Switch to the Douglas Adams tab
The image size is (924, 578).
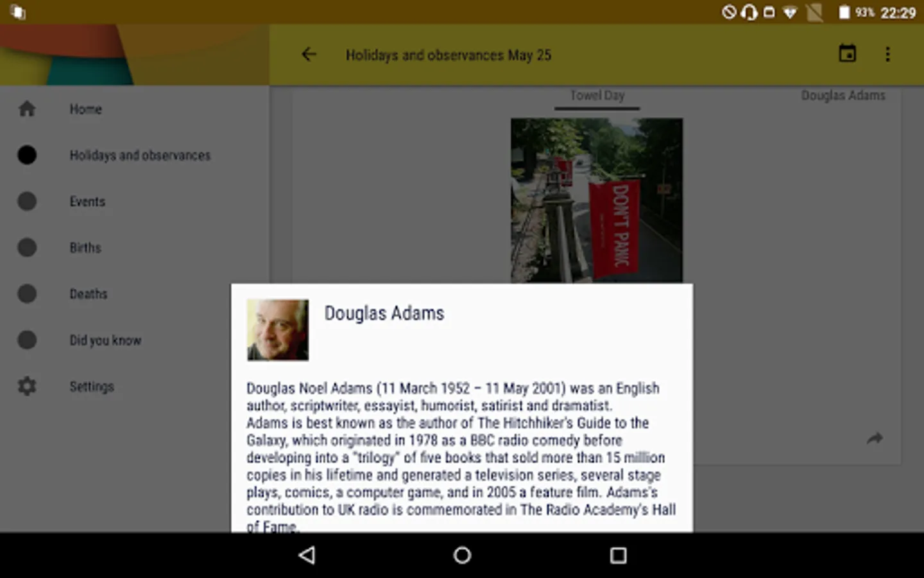coord(843,96)
